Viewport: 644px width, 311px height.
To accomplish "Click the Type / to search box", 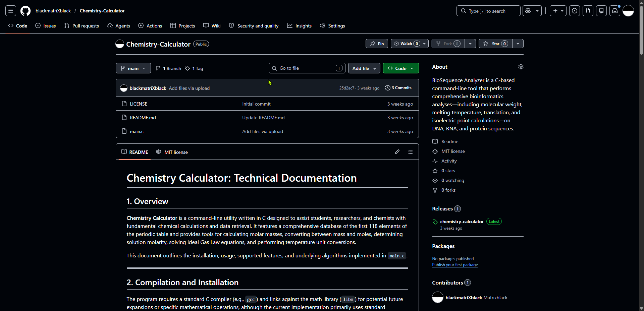I will (x=488, y=11).
